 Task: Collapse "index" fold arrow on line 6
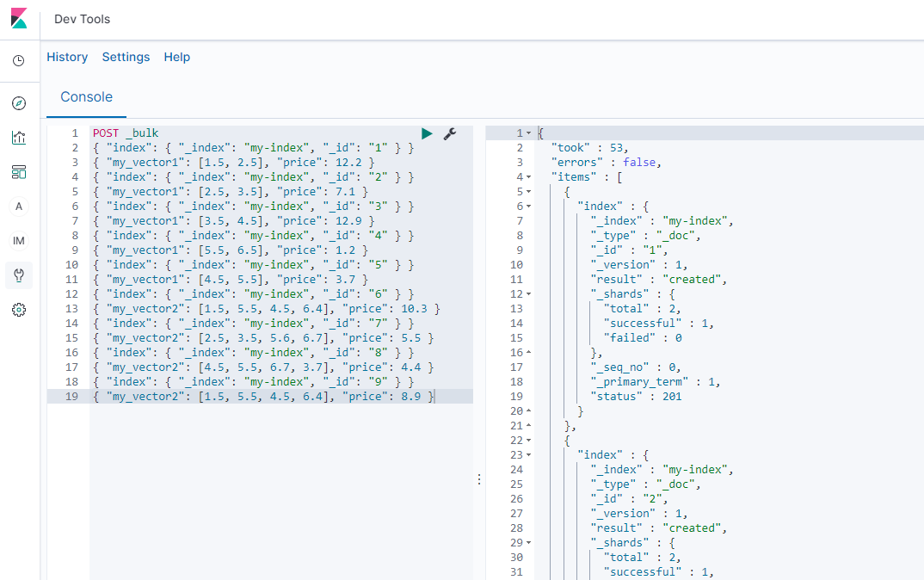[x=528, y=207]
